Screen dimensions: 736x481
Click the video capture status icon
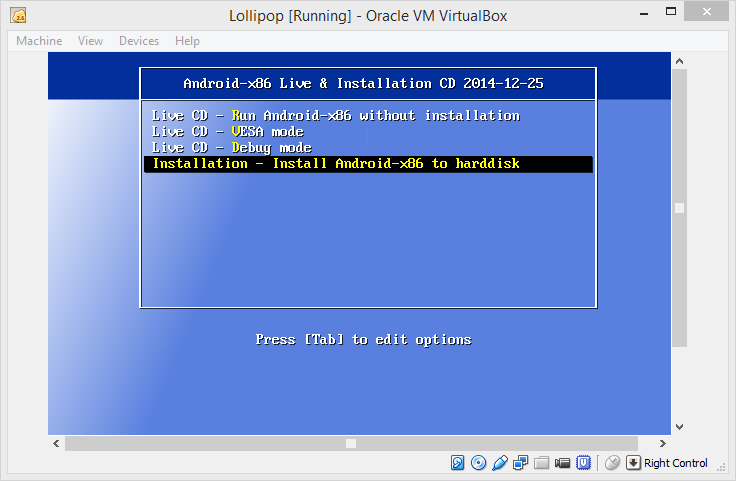pyautogui.click(x=562, y=463)
